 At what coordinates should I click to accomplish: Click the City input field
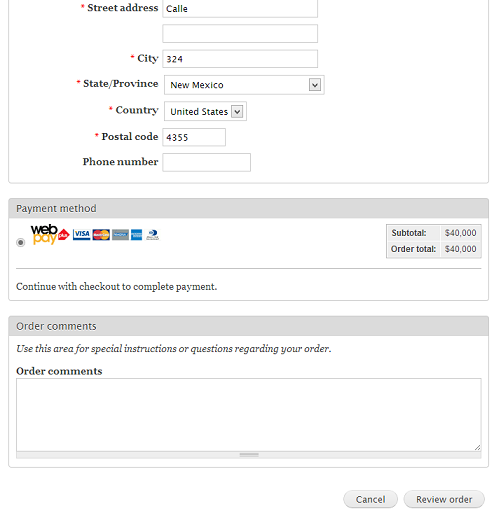coord(240,59)
